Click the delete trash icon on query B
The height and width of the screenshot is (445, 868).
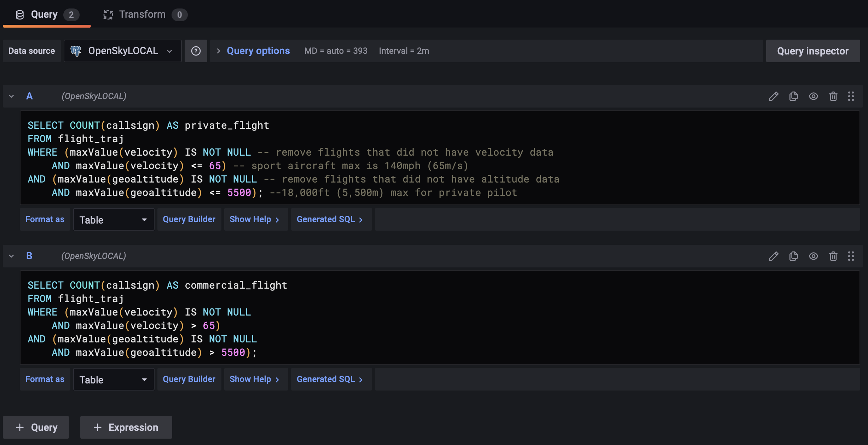833,256
